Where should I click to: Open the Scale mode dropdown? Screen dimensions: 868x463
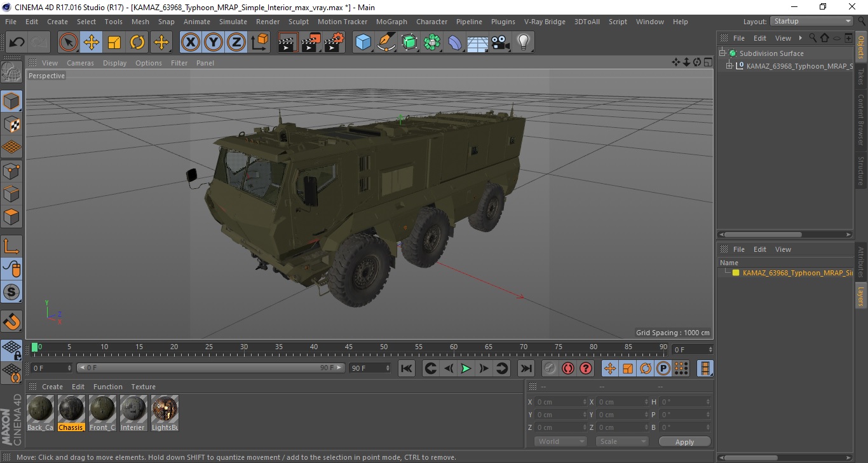621,441
